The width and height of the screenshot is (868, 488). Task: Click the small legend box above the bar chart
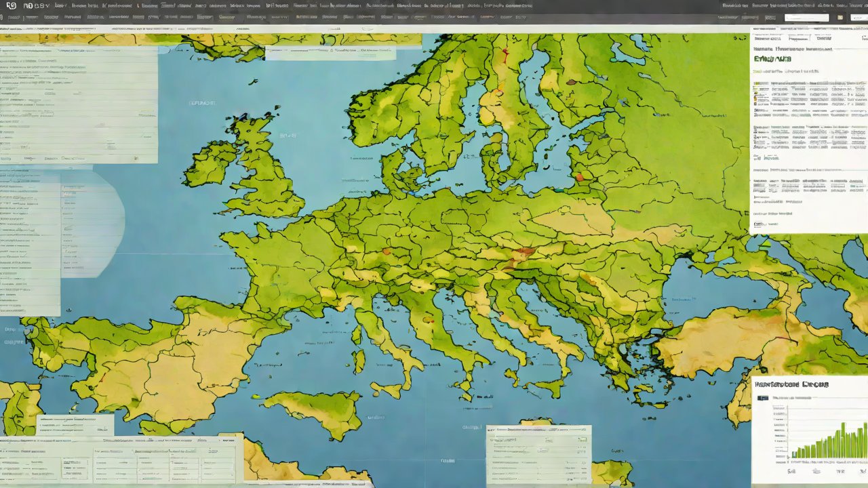tap(762, 398)
